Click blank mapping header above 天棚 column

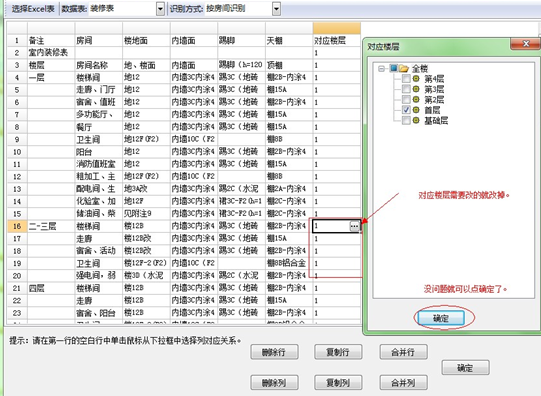tap(289, 28)
